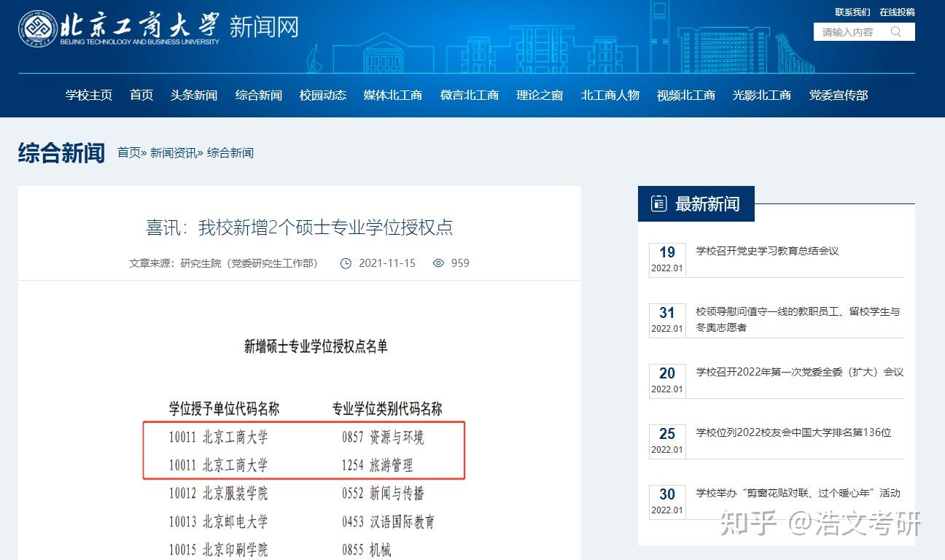
Task: Click the date box 19 2022.01
Action: [x=667, y=259]
